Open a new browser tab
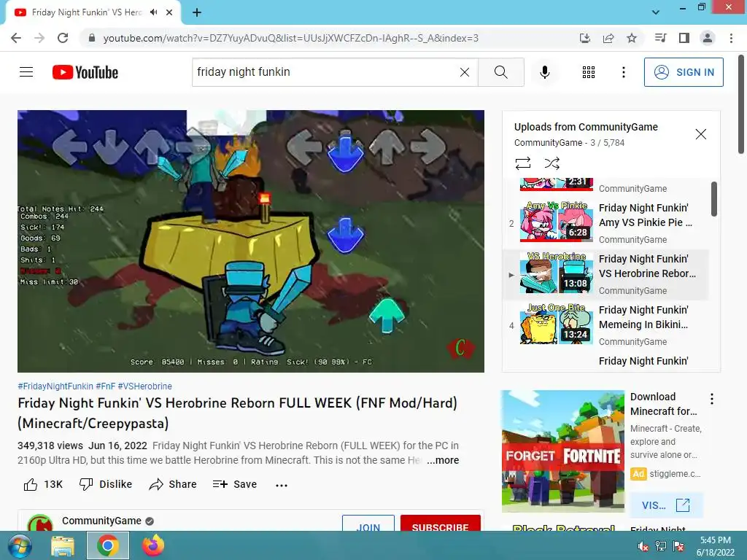The height and width of the screenshot is (560, 747). (197, 12)
